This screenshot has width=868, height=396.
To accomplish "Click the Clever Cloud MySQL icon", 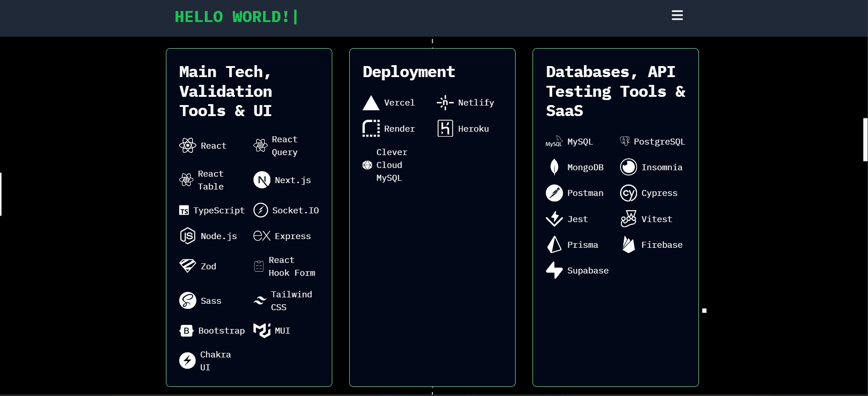I will pyautogui.click(x=367, y=165).
